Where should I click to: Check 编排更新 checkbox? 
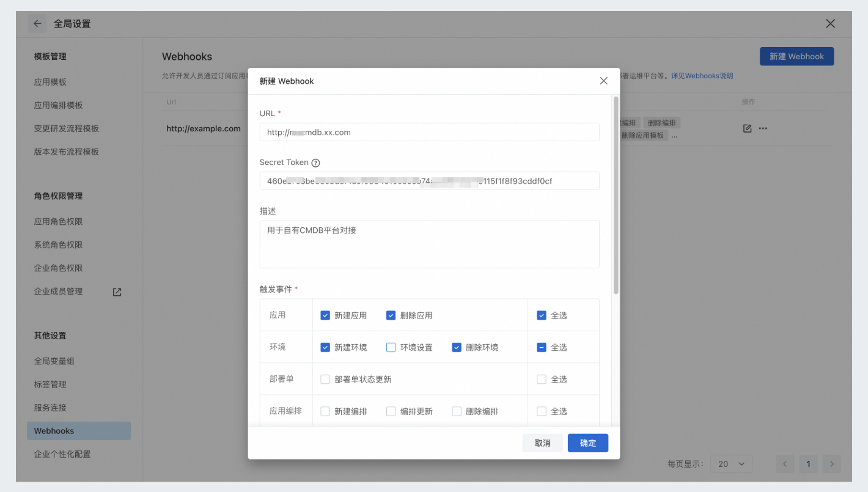point(391,411)
